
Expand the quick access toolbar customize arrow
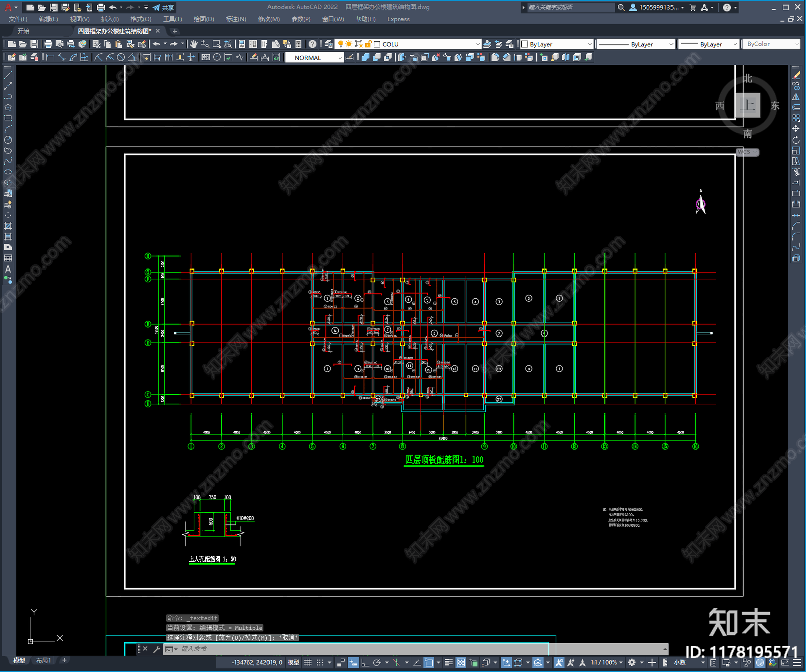pos(146,7)
